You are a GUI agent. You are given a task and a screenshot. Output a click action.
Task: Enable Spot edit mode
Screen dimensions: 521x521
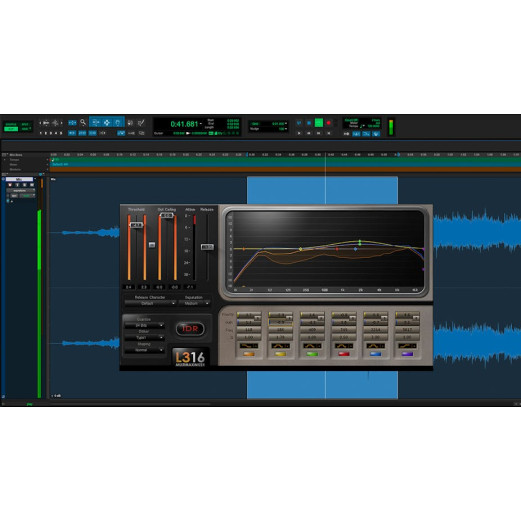point(25,124)
